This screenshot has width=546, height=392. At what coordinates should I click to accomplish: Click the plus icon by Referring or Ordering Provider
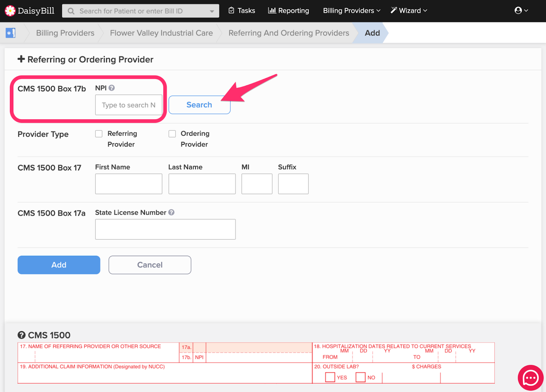click(x=21, y=59)
